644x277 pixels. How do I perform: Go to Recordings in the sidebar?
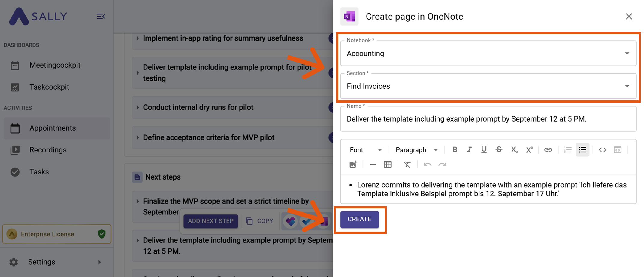click(x=48, y=150)
